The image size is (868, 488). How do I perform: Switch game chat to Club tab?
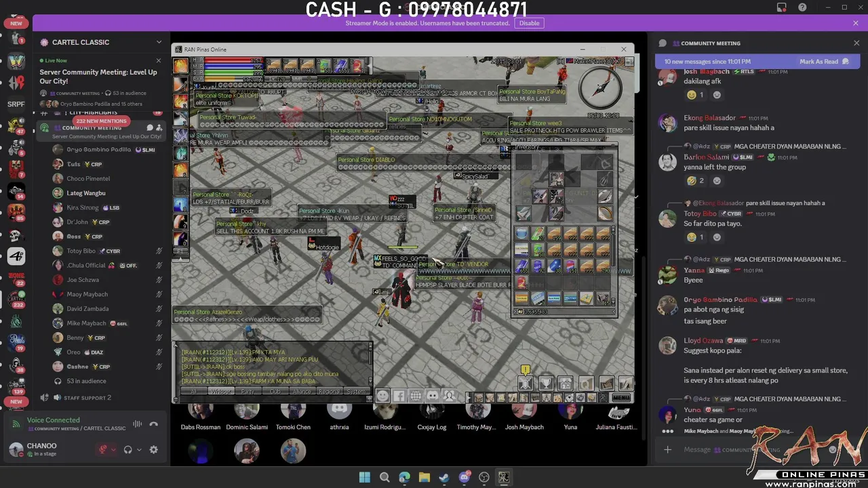tap(275, 392)
